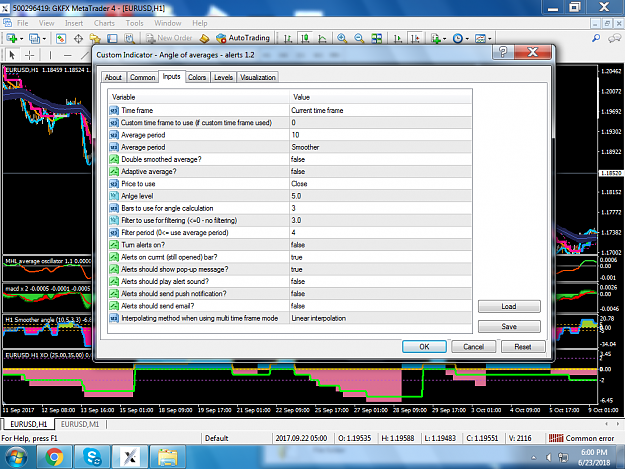The width and height of the screenshot is (625, 469).
Task: Toggle the AutoTrading button
Action: pyautogui.click(x=243, y=38)
